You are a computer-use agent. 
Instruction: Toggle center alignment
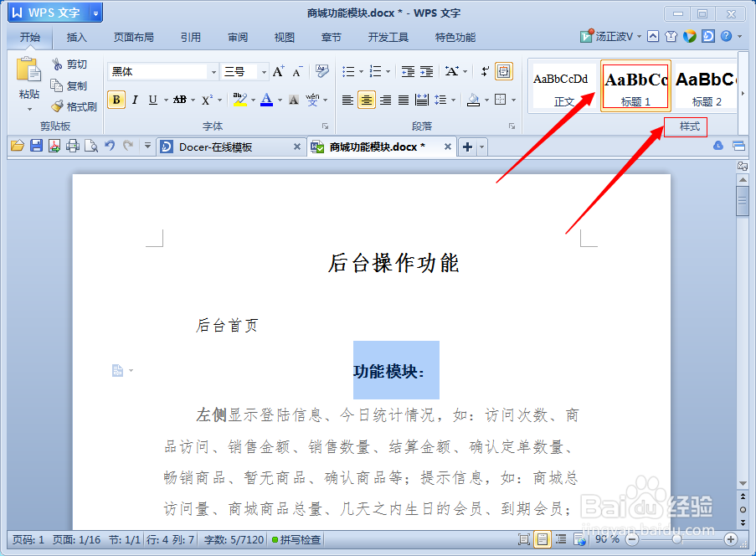click(x=367, y=100)
